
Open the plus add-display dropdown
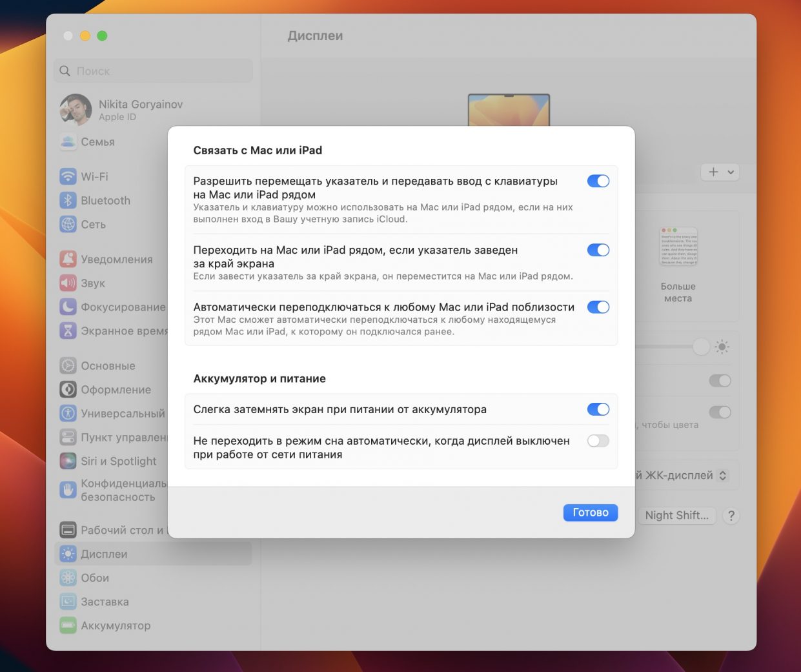pos(720,172)
